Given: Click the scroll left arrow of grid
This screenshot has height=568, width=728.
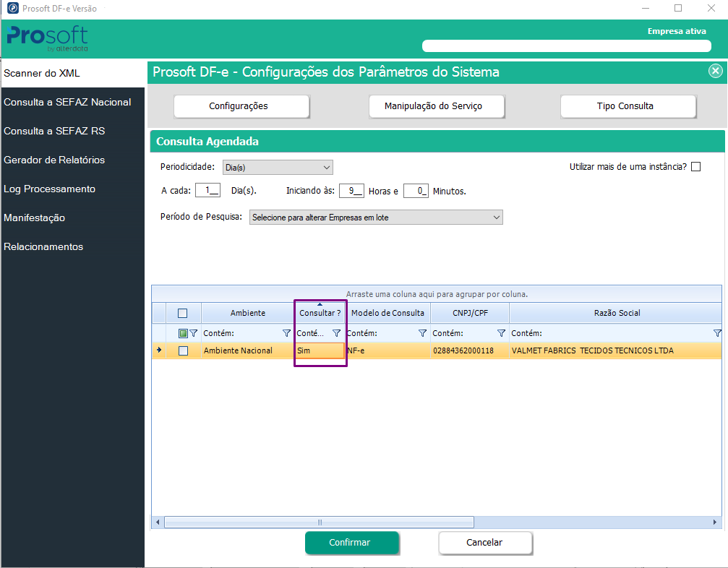Looking at the screenshot, I should point(158,522).
